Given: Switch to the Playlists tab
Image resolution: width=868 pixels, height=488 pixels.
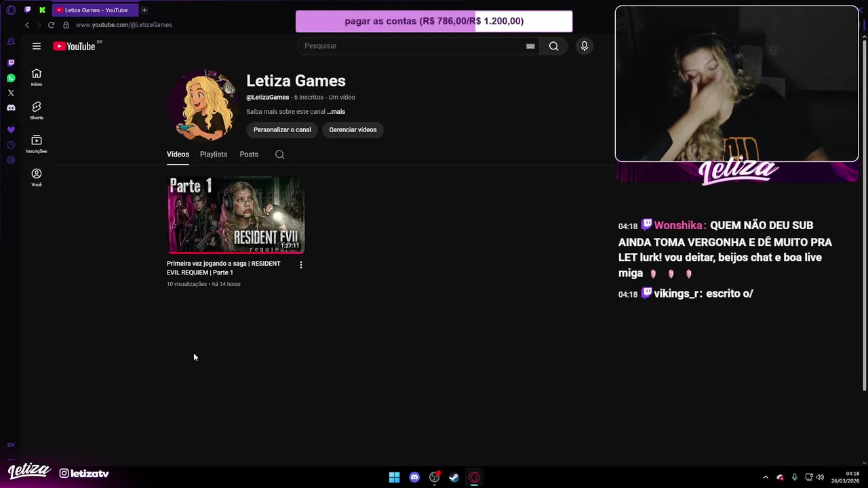Looking at the screenshot, I should point(214,155).
